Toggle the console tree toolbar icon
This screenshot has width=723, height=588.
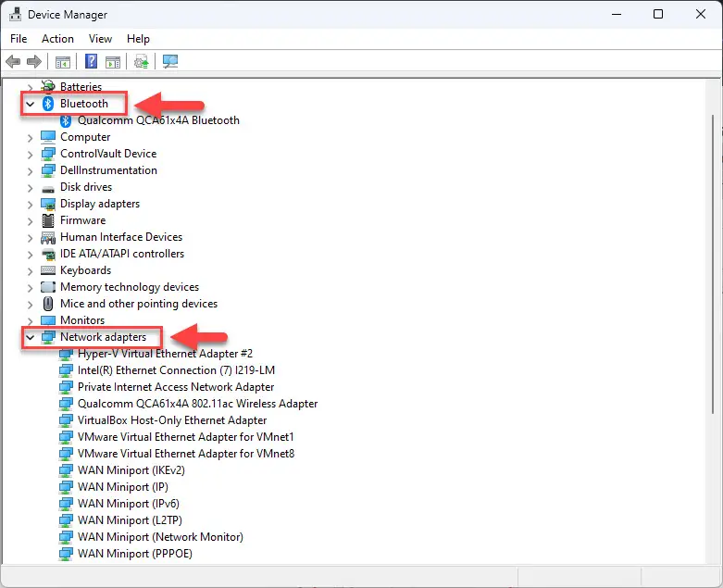click(x=63, y=62)
